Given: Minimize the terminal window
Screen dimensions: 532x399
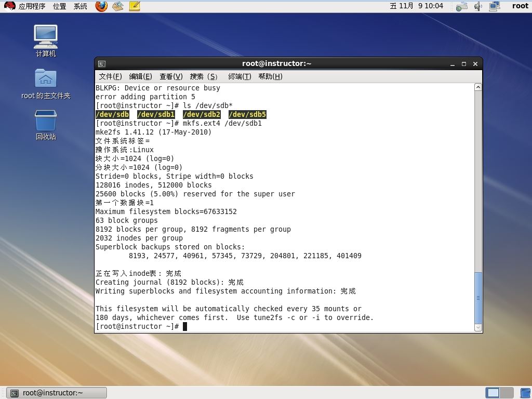Looking at the screenshot, I should tap(453, 64).
